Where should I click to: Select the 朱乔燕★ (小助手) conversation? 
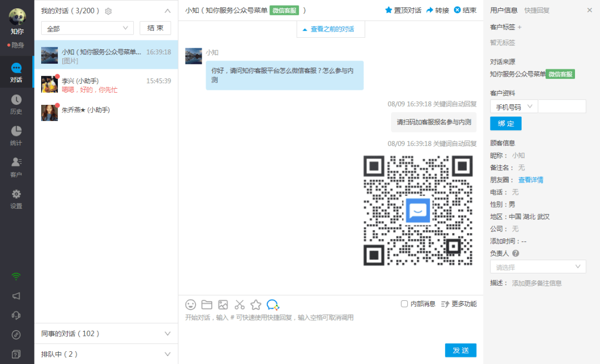coord(106,113)
